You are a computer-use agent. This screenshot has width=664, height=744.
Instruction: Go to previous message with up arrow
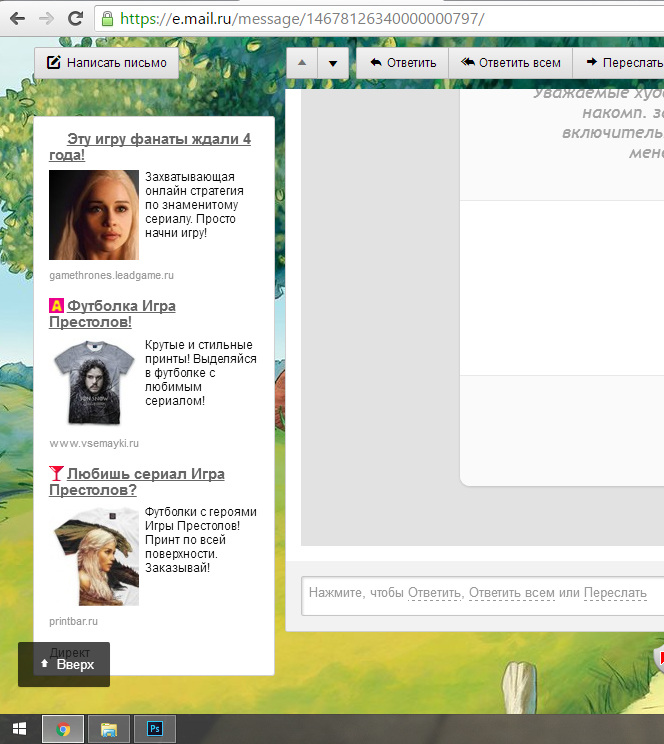302,63
